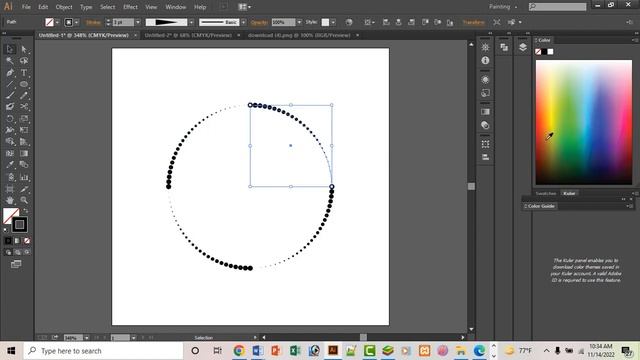Expand the Opacity value dropdown
This screenshot has width=640, height=360.
(x=299, y=22)
